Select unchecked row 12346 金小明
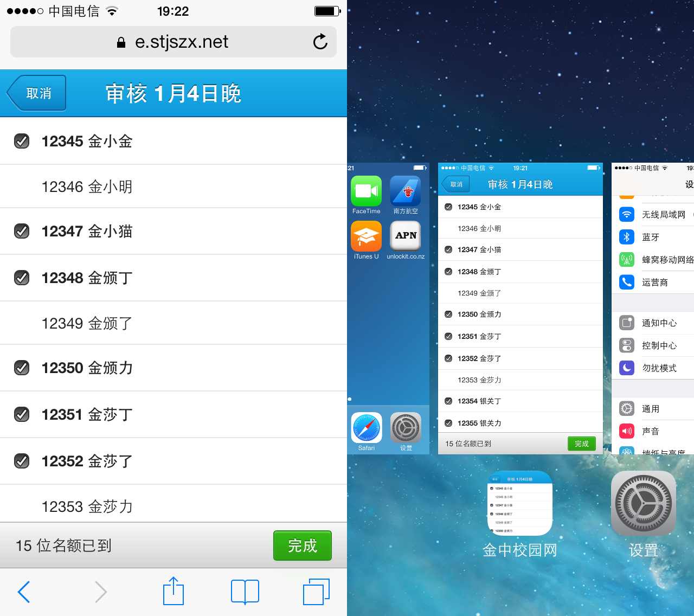This screenshot has width=694, height=616. pos(87,187)
